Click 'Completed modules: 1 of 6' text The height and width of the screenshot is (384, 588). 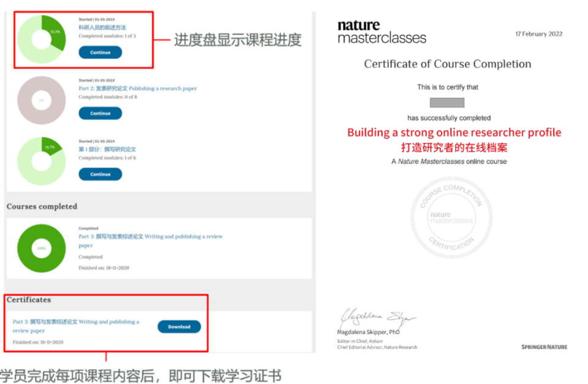coord(107,158)
